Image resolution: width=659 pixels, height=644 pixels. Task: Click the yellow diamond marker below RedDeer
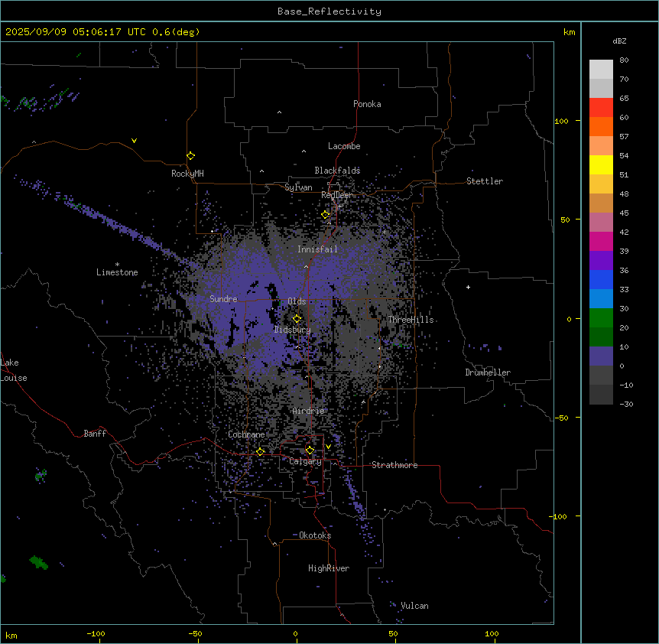click(326, 215)
